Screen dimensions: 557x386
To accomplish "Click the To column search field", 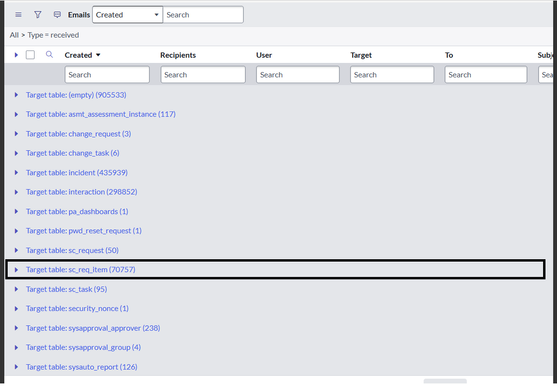I will click(486, 75).
